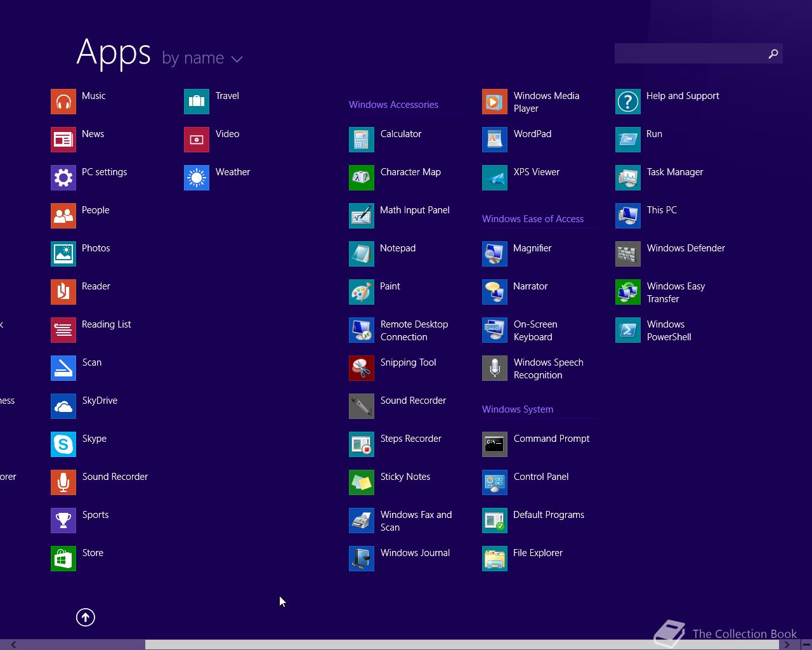Open the Default Programs icon
The image size is (812, 650).
pos(495,521)
